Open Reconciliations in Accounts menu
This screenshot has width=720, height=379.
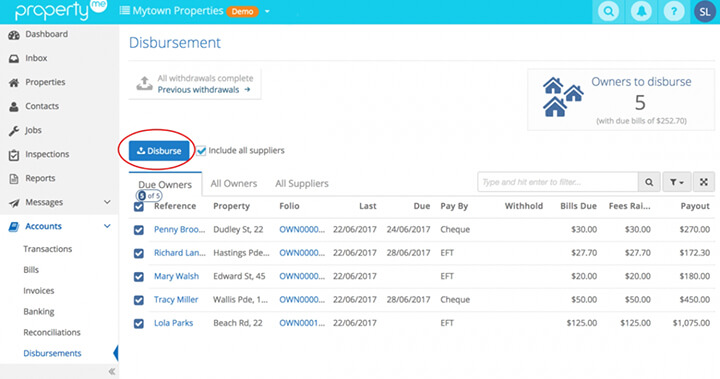tap(52, 332)
